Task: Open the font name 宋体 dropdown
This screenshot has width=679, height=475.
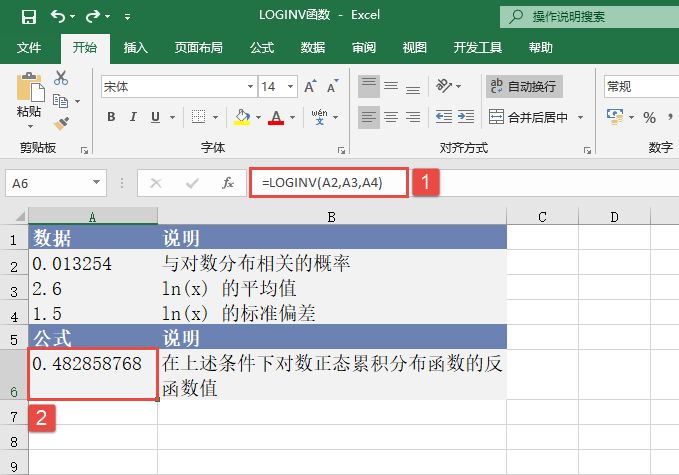Action: tap(245, 87)
